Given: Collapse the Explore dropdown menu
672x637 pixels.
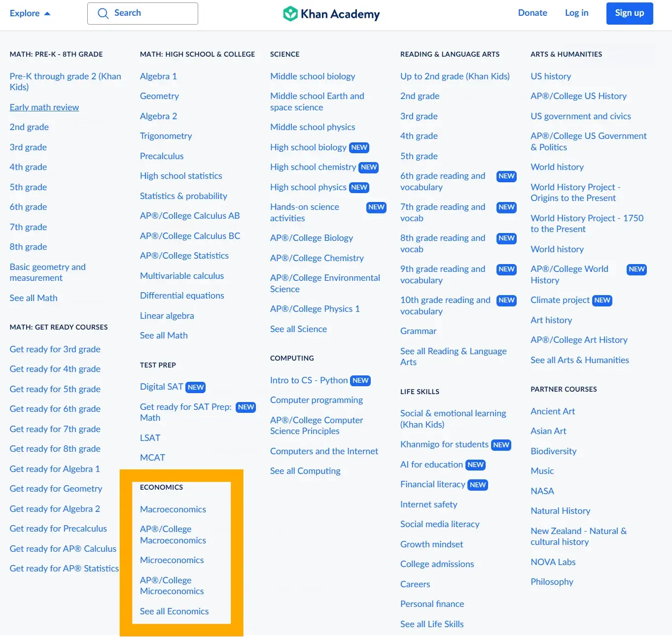Looking at the screenshot, I should tap(30, 13).
